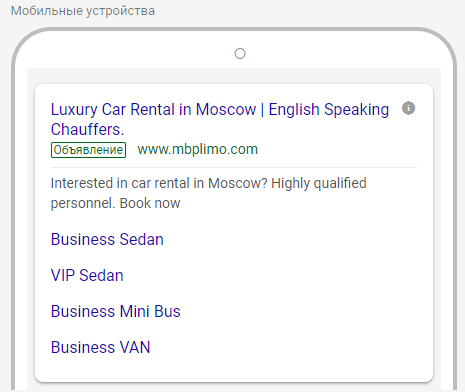Click the gray screen area above the ad card
The image size is (465, 392).
tap(234, 76)
